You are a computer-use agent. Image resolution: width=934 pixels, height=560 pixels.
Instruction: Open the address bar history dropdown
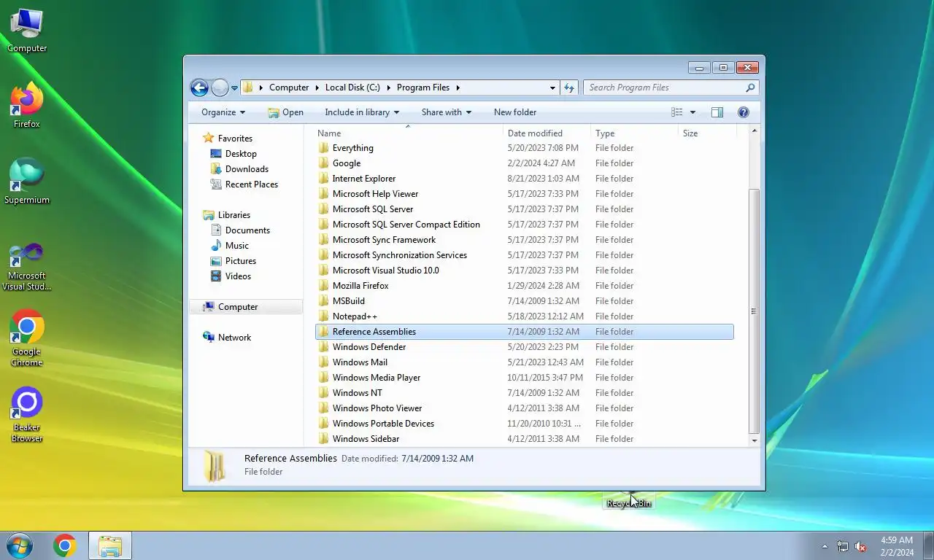click(552, 87)
